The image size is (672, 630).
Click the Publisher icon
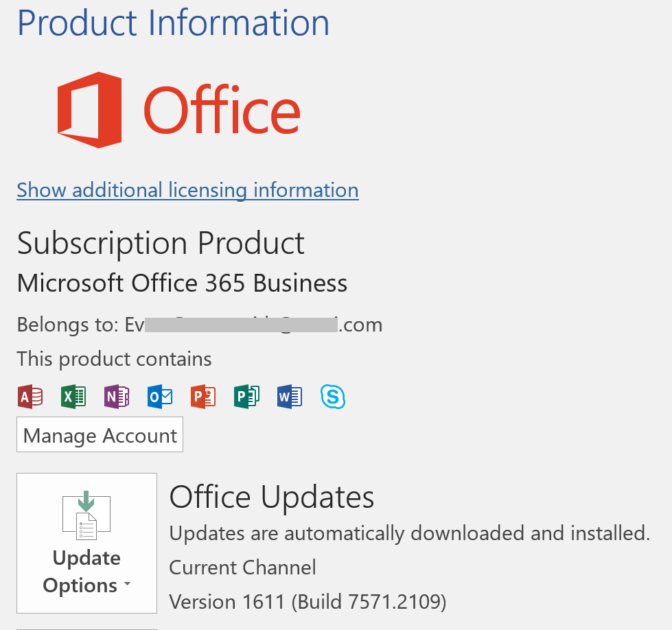(x=246, y=397)
